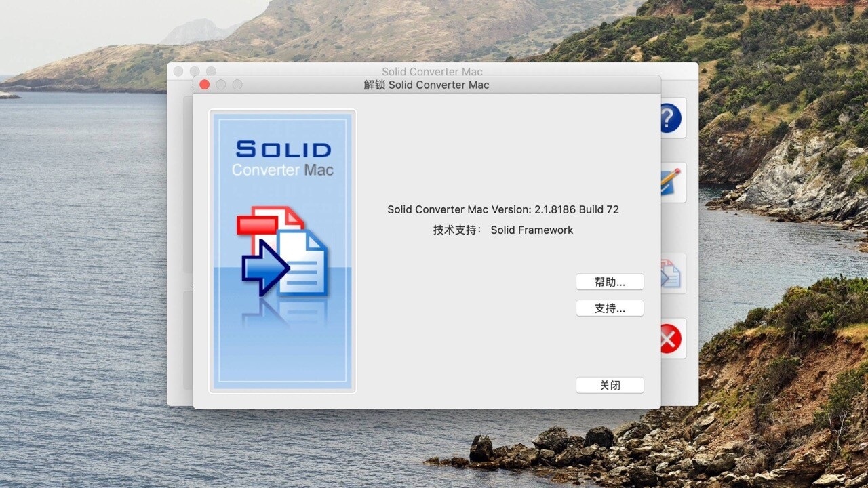Click the 支持... support button

610,308
